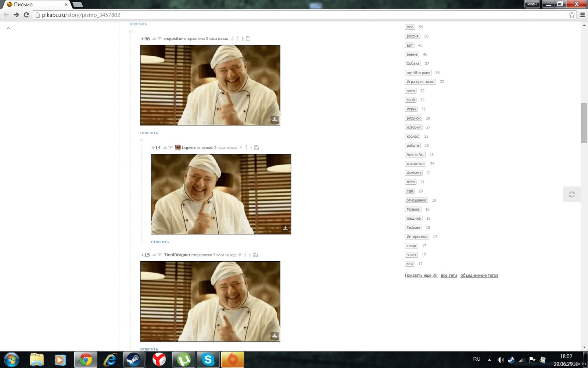Image resolution: width=588 pixels, height=368 pixels.
Task: Open the Chrome hamburger menu
Action: coord(582,15)
